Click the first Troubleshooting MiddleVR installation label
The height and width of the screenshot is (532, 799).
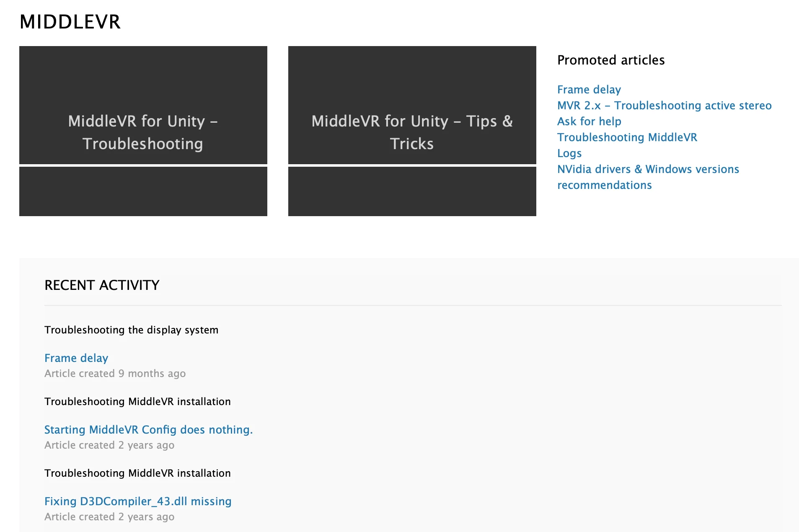[137, 402]
